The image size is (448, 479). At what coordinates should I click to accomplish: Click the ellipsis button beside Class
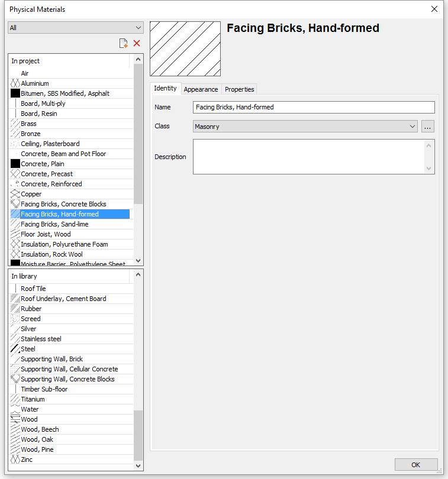[427, 127]
